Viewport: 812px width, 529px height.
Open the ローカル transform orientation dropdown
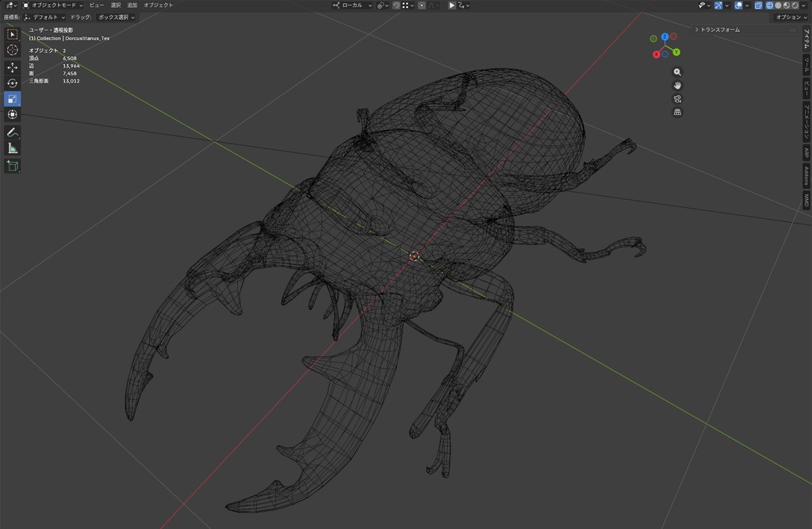(x=352, y=6)
